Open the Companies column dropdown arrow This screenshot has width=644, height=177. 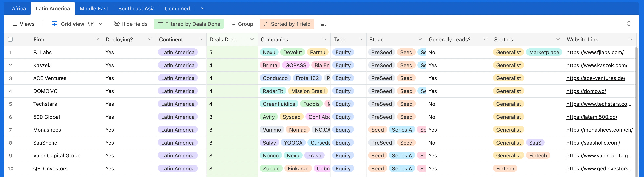[x=324, y=40]
